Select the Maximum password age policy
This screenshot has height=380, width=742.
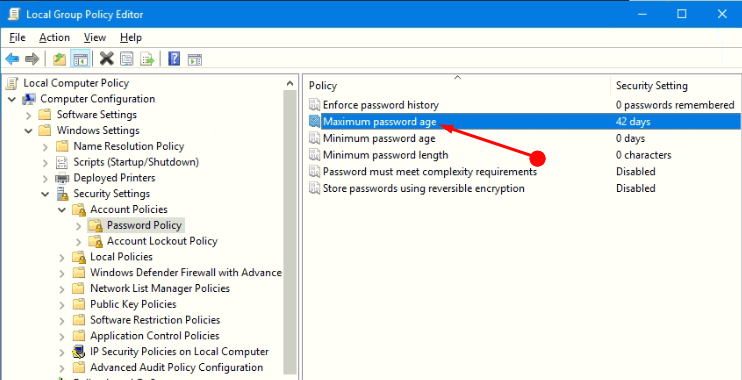[x=523, y=122]
